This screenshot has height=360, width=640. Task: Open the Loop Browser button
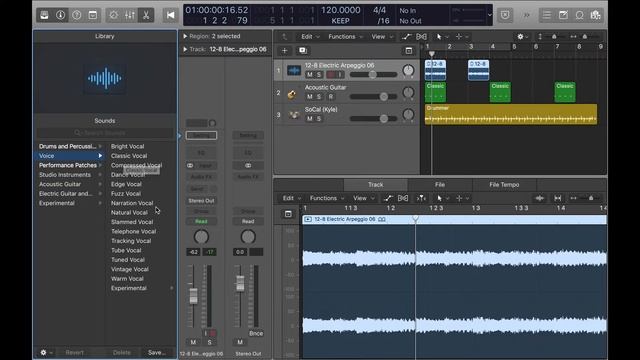[579, 15]
